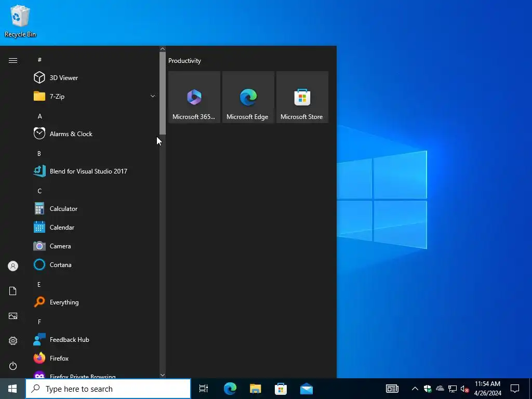
Task: Open the OneDrive tray icon
Action: (x=440, y=389)
